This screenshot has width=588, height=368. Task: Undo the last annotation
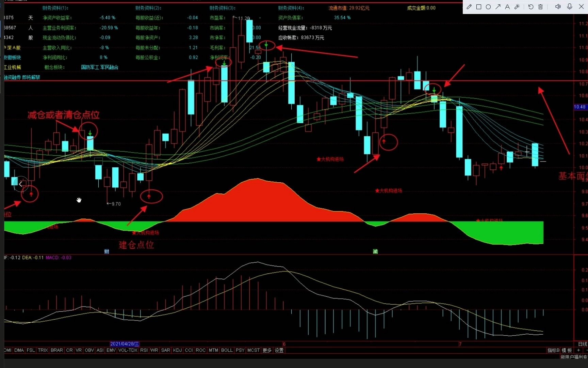click(531, 7)
